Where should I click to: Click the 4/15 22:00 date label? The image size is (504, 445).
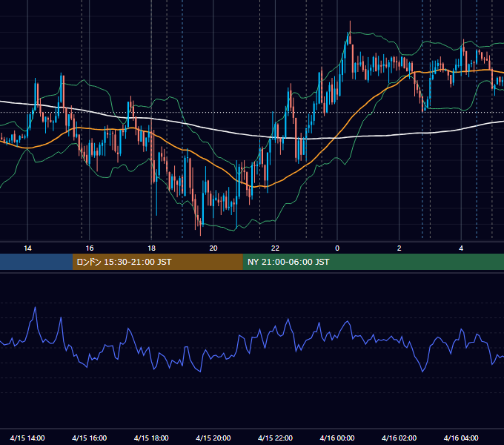click(275, 438)
